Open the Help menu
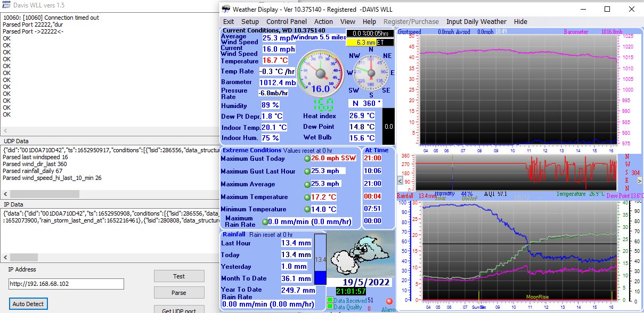Screen dimensions: 644x313 pos(369,22)
